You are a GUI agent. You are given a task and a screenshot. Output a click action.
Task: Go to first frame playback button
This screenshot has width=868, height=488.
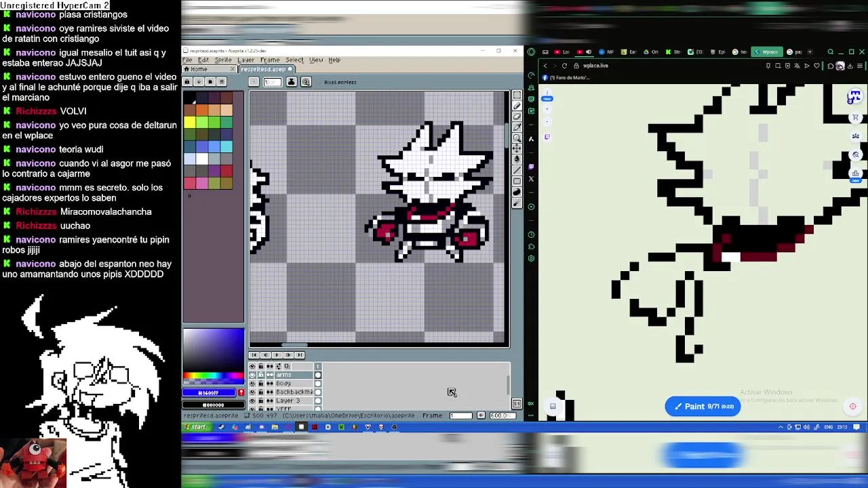click(x=254, y=354)
